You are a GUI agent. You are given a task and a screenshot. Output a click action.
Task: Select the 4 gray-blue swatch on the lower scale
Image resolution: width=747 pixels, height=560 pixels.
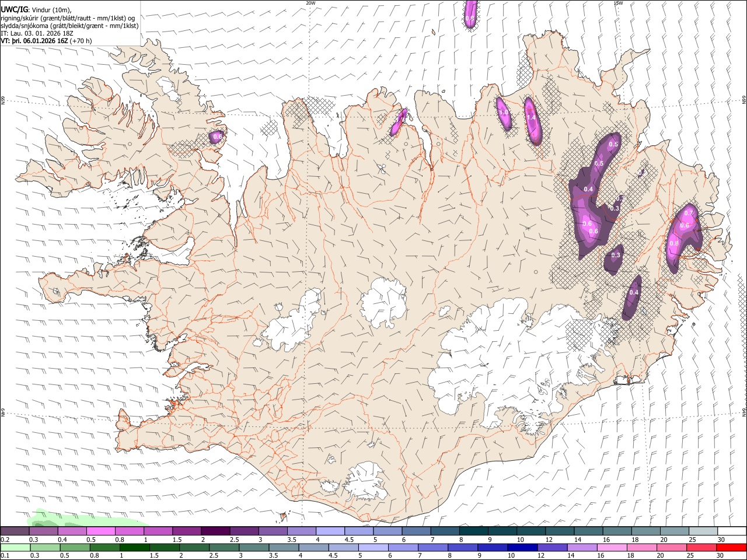coord(313,547)
